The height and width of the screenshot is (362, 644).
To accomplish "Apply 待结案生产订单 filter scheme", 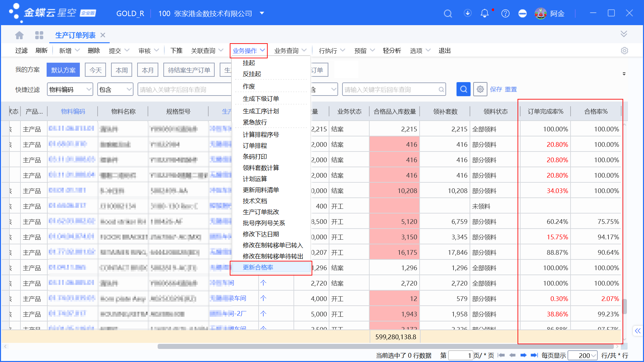I will pyautogui.click(x=189, y=70).
